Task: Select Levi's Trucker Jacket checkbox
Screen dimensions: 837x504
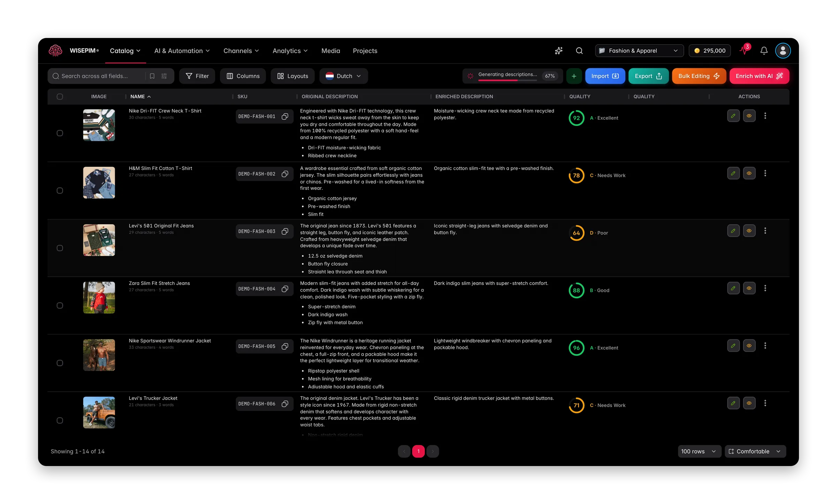Action: (60, 421)
